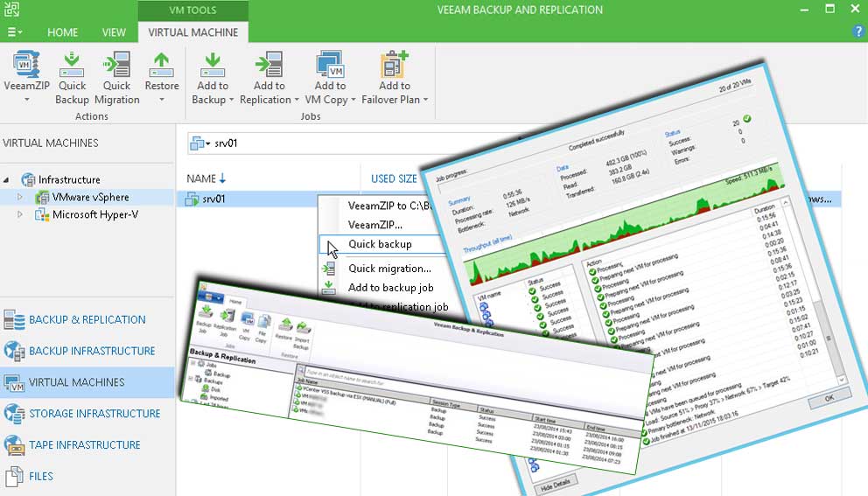Click the Restore ribbon icon
The width and height of the screenshot is (868, 496).
pos(161,64)
